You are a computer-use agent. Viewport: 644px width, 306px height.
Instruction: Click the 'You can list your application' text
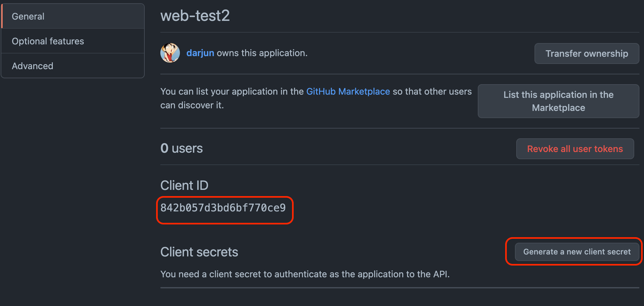232,91
